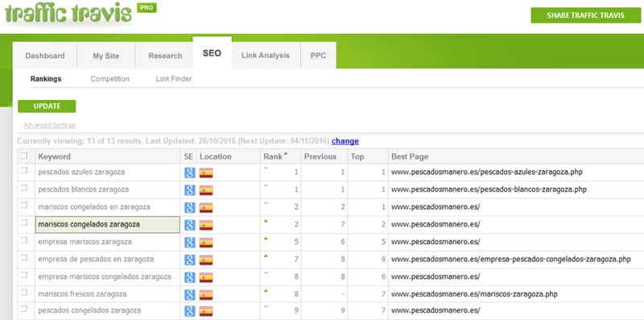Click Share Traffic Travis button
This screenshot has width=644, height=320.
[585, 15]
